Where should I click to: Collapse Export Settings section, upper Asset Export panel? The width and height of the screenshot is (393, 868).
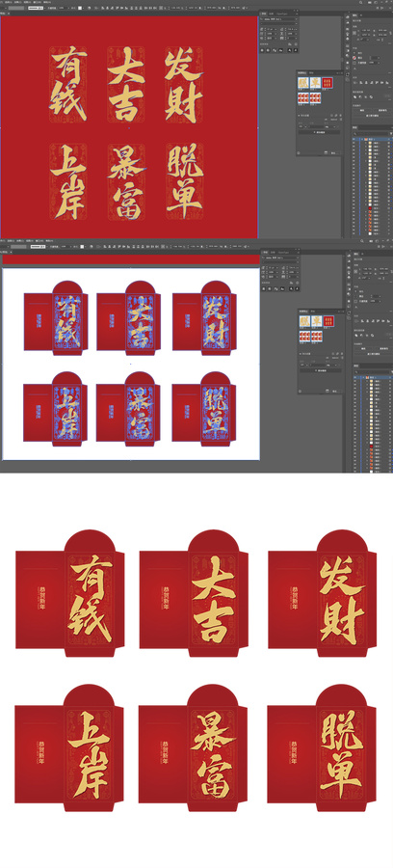tap(299, 116)
